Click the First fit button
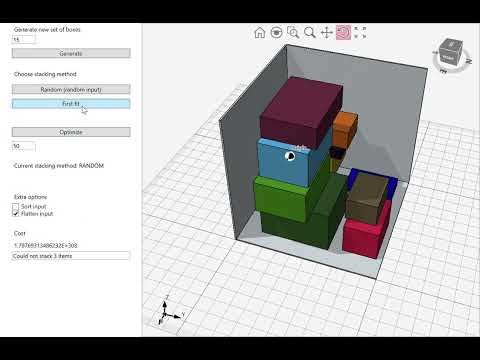480x360 pixels. pyautogui.click(x=71, y=104)
